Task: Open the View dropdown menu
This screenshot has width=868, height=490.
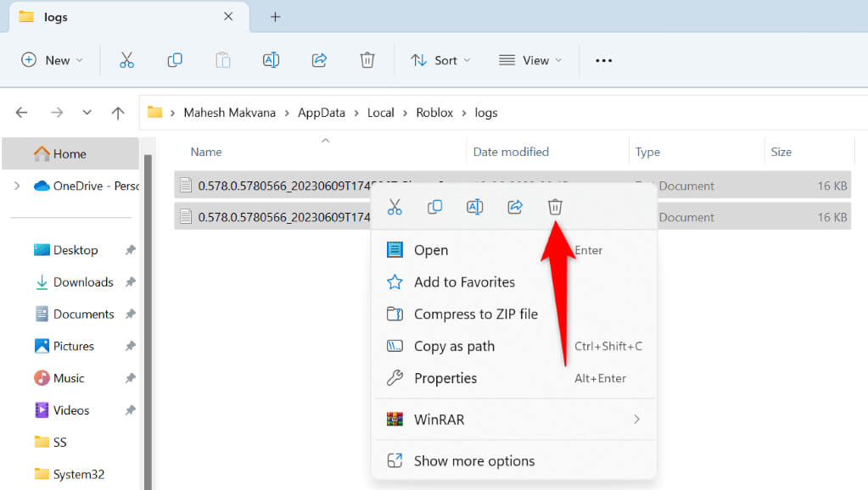Action: pyautogui.click(x=530, y=60)
